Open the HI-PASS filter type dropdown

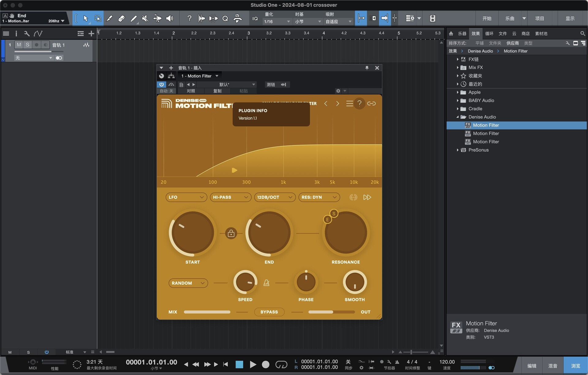click(x=230, y=197)
